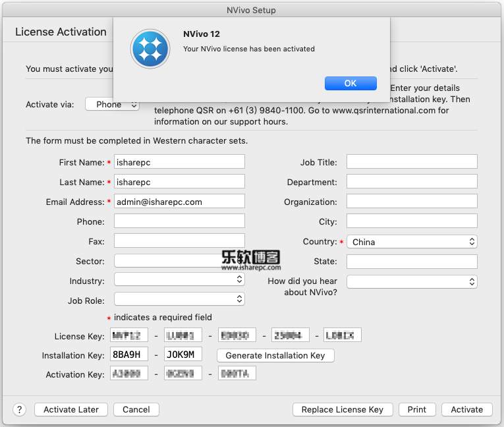The image size is (504, 427).
Task: Click the City input field
Action: pos(412,221)
